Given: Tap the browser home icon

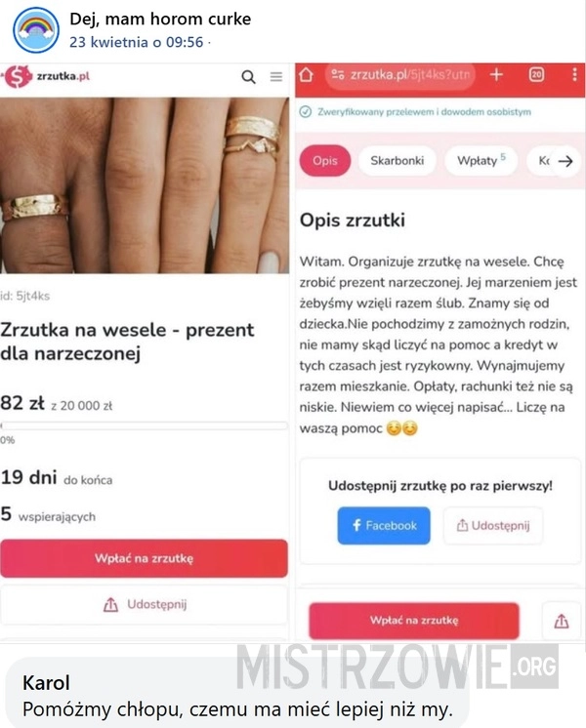Looking at the screenshot, I should point(307,74).
